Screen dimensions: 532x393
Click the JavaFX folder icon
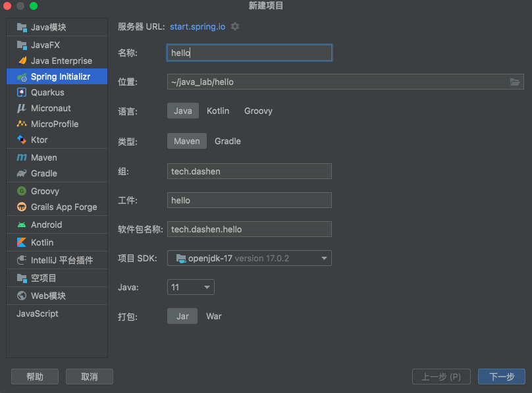(22, 45)
